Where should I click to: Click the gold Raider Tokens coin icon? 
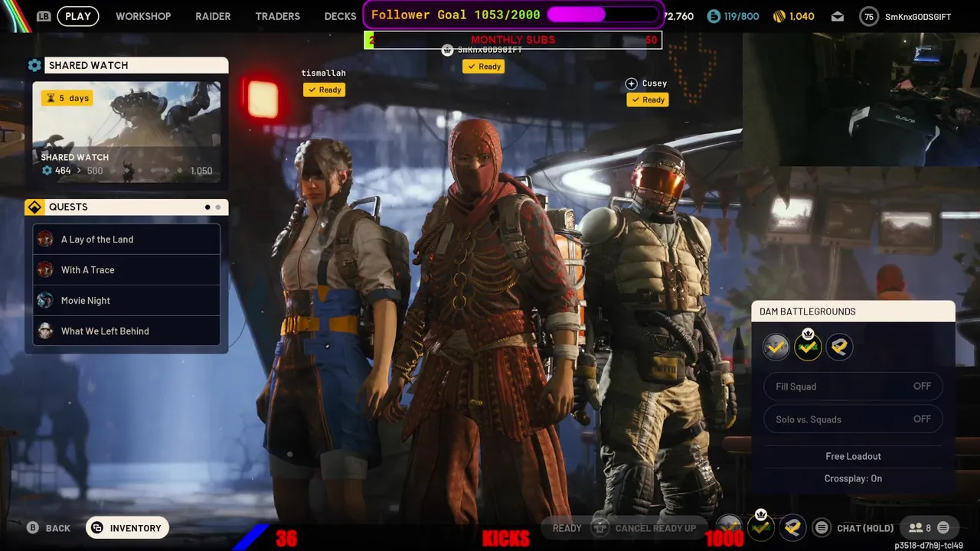point(779,16)
